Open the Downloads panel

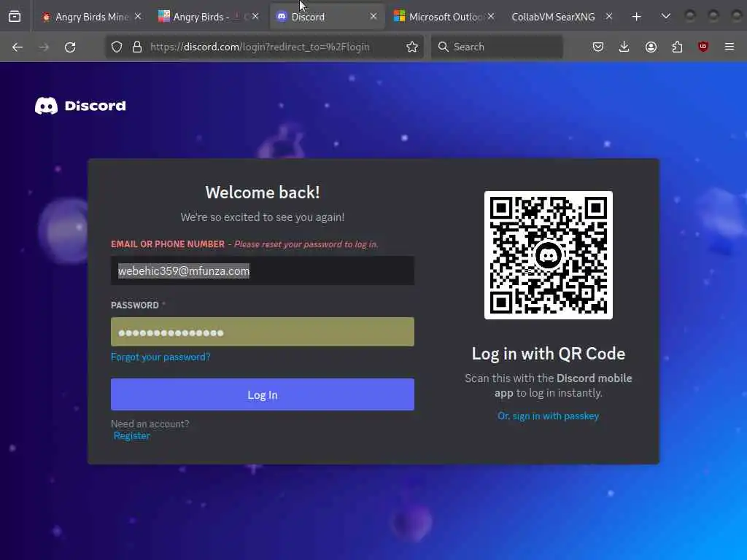click(x=624, y=47)
